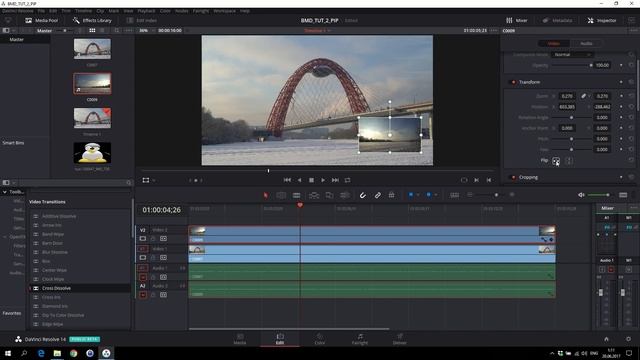The width and height of the screenshot is (640, 360).
Task: Select the C0009 clip thumbnail in media pool
Action: pos(92,83)
